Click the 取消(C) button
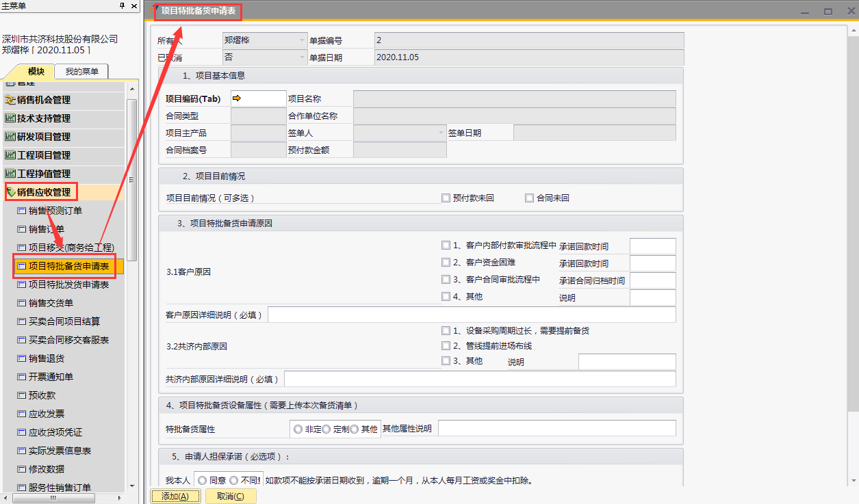Image resolution: width=859 pixels, height=504 pixels. click(x=230, y=496)
